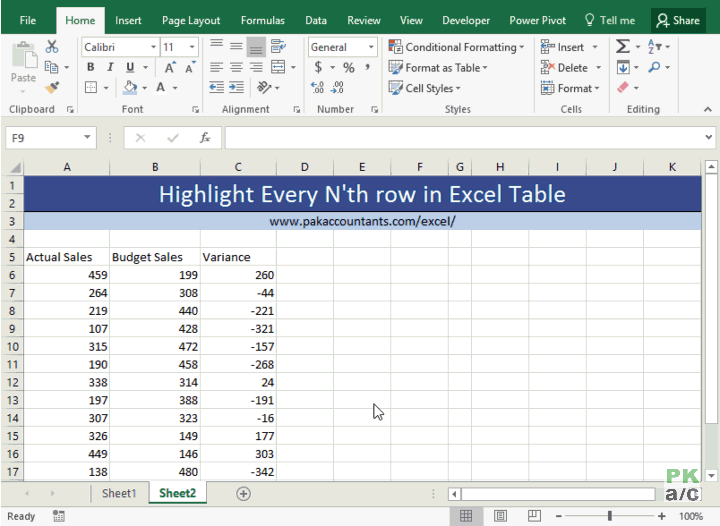
Task: Click the zoom slider handle
Action: pos(610,516)
